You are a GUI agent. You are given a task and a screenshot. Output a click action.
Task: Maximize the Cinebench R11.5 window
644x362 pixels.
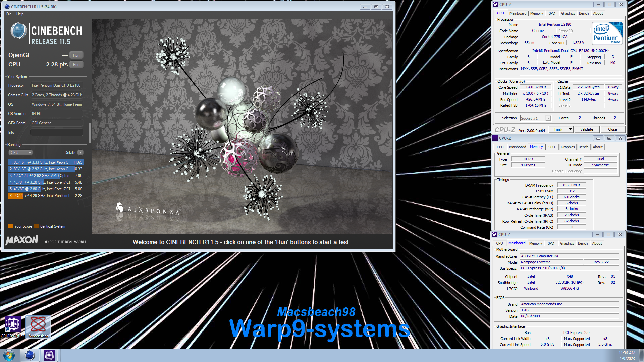[376, 7]
